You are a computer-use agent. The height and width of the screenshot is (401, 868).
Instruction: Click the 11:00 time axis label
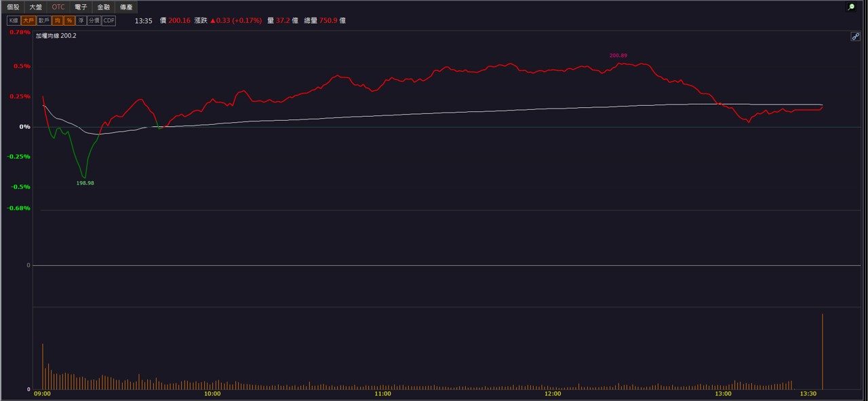382,394
